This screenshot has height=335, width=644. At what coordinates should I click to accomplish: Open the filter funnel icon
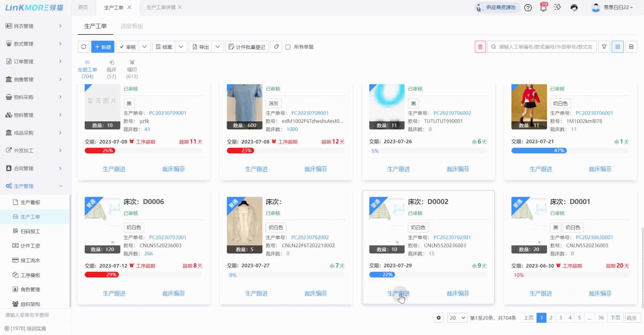click(x=604, y=47)
